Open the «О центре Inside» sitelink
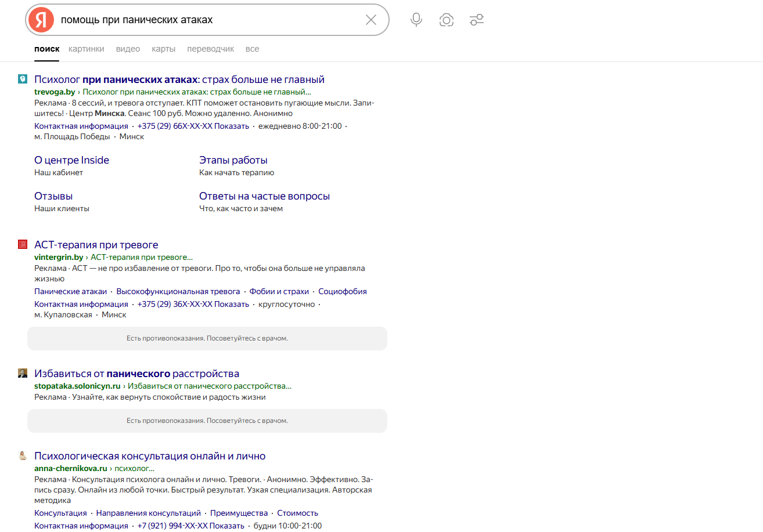The image size is (763, 532). (71, 160)
